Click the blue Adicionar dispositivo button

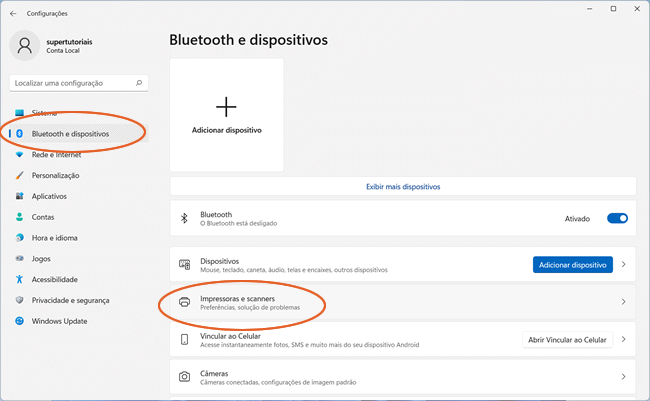(x=572, y=264)
